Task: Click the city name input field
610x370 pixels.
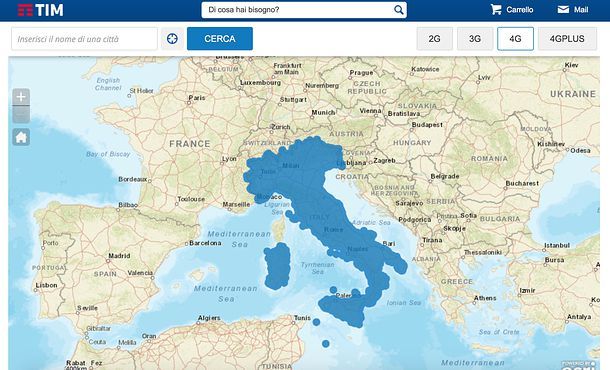Action: pyautogui.click(x=84, y=39)
